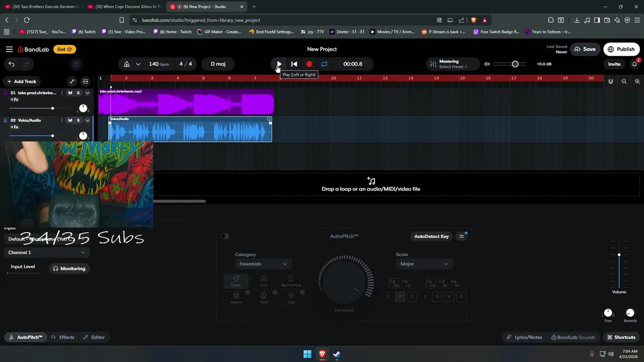Viewport: 644px width, 362px height.
Task: Select the Duet AutoPitch preset
Action: pyautogui.click(x=263, y=281)
